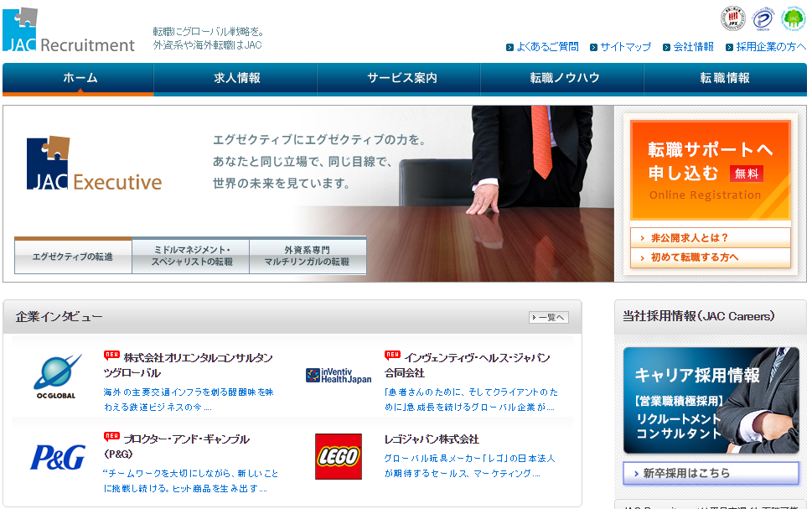This screenshot has width=812, height=509.
Task: Open the 非公開求人とは？ link
Action: tap(711, 238)
